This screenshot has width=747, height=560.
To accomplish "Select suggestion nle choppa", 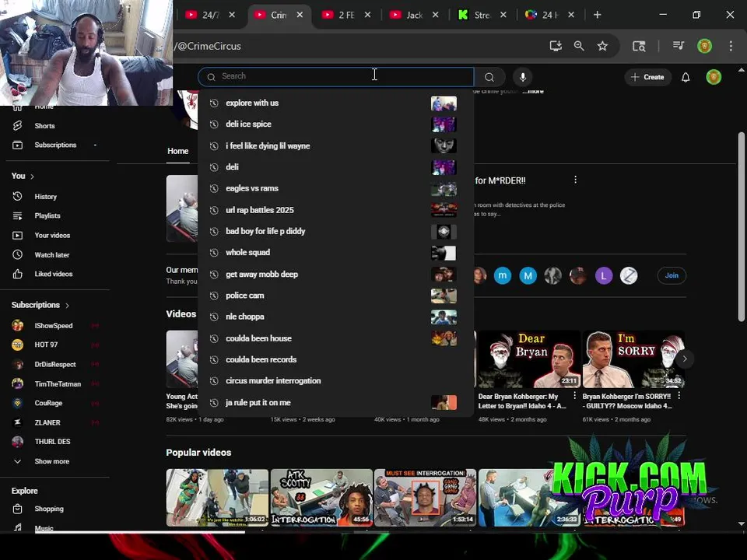I will point(336,317).
